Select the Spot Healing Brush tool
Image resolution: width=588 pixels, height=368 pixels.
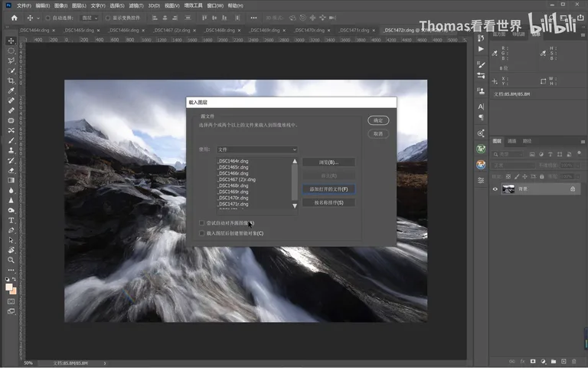[x=11, y=100]
